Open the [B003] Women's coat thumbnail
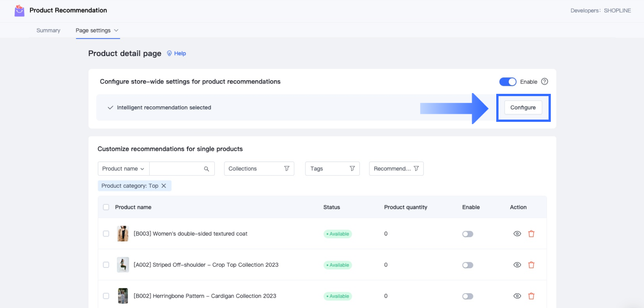Image resolution: width=644 pixels, height=308 pixels. 123,234
